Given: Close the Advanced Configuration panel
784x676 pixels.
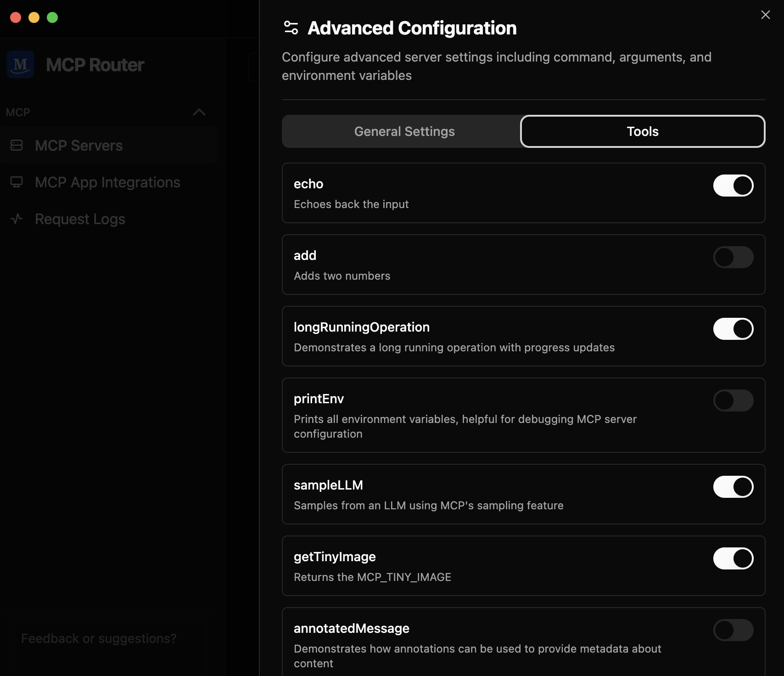Looking at the screenshot, I should 765,15.
